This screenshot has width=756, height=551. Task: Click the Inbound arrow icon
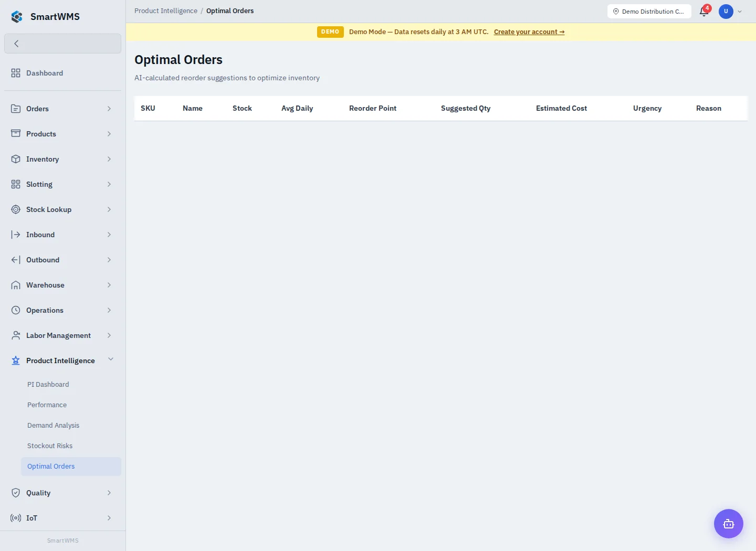pyautogui.click(x=16, y=235)
